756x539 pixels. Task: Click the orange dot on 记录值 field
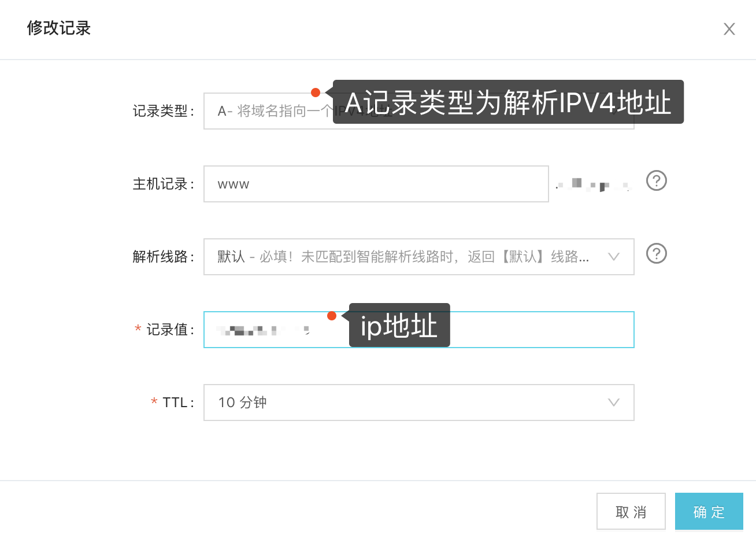click(x=332, y=316)
